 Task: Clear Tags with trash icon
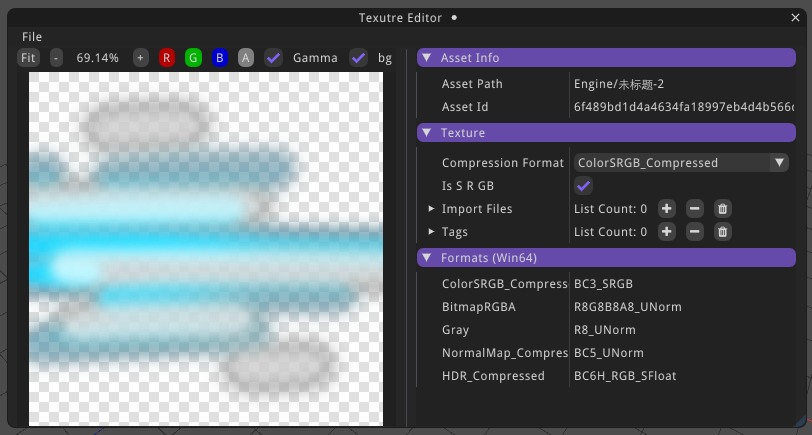click(x=722, y=231)
